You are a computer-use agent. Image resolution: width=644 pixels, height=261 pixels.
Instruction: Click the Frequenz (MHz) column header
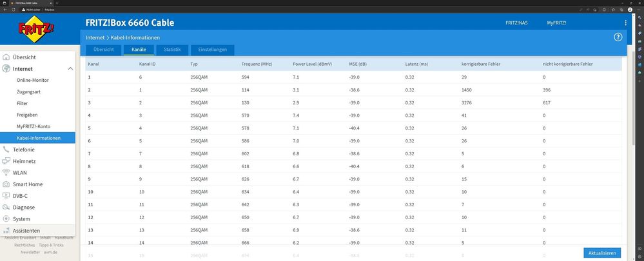(x=257, y=64)
